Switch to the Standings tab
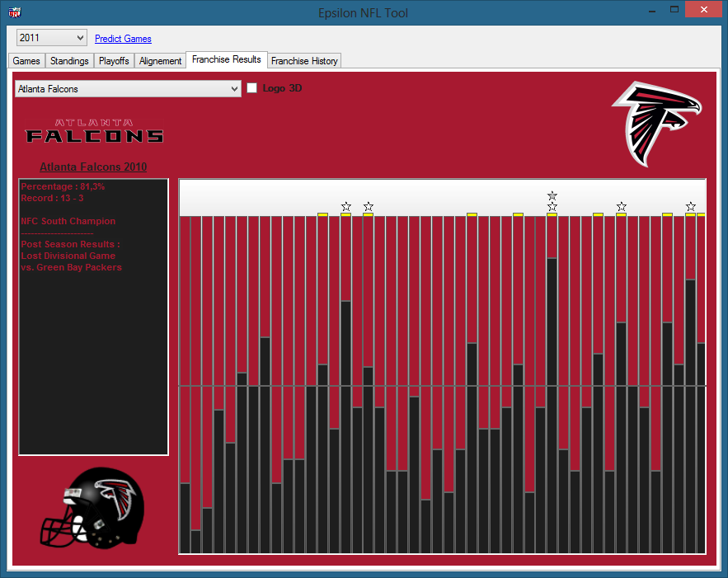 coord(69,61)
